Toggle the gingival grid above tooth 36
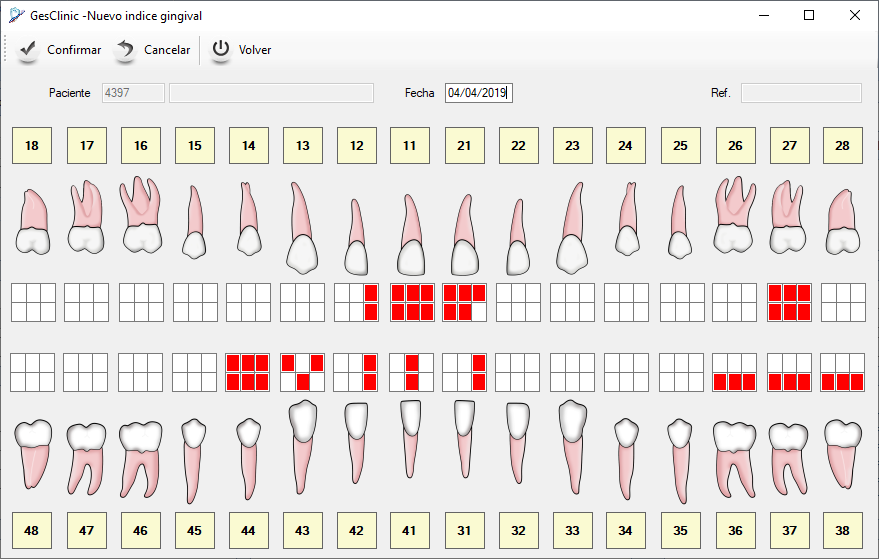This screenshot has height=559, width=879. 734,372
